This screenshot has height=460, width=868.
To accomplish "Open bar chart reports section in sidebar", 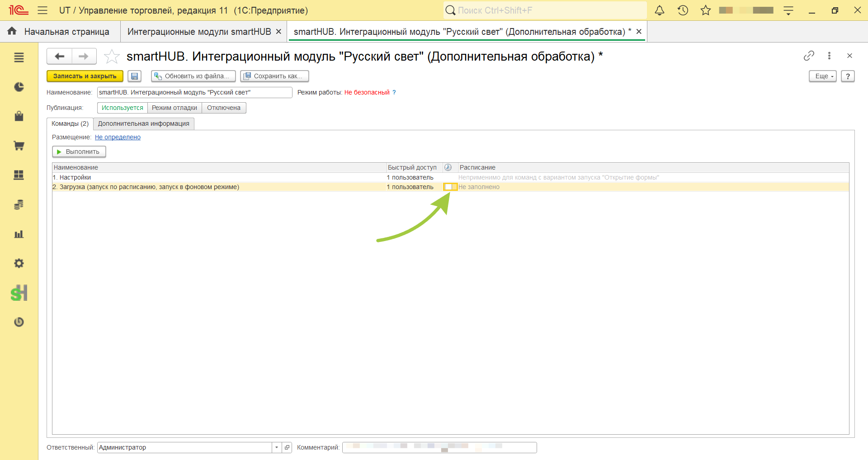I will click(x=19, y=234).
